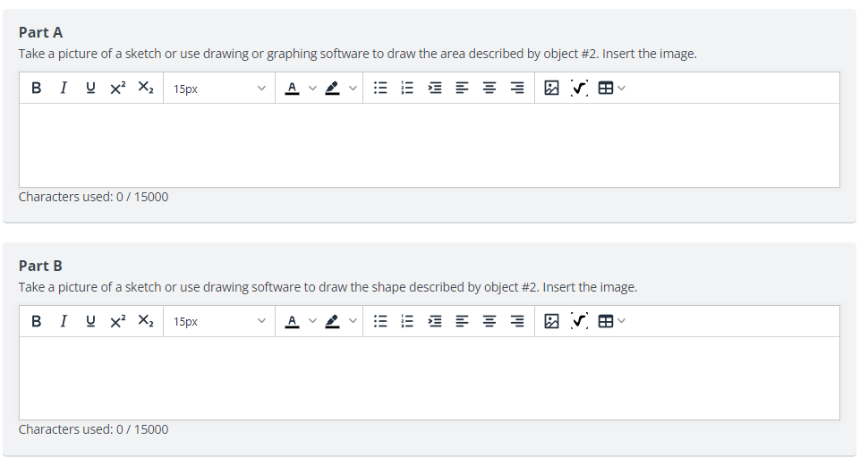Insert numbered list in Part A
The width and height of the screenshot is (868, 466).
(407, 88)
